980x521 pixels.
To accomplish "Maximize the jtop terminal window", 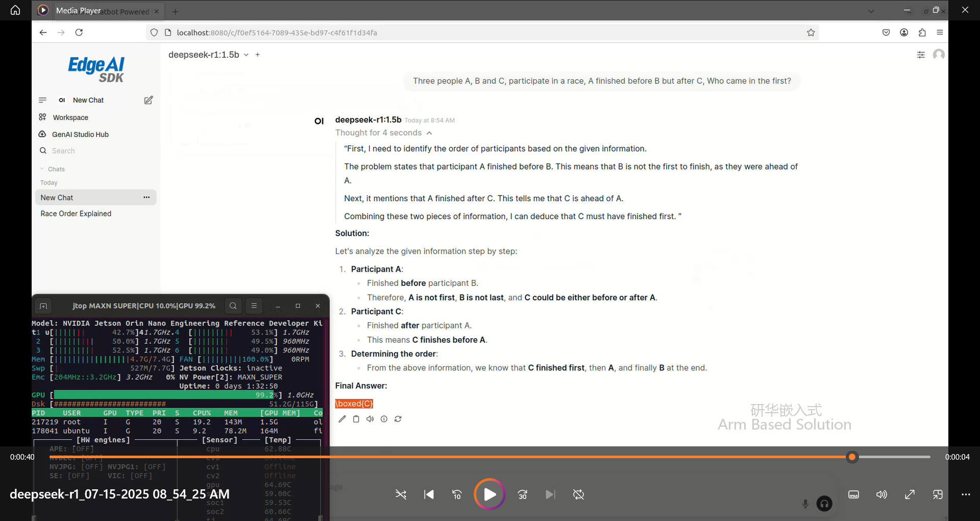I will (x=298, y=306).
